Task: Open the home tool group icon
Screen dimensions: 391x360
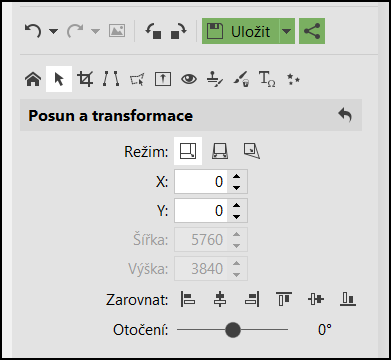Action: pyautogui.click(x=33, y=80)
